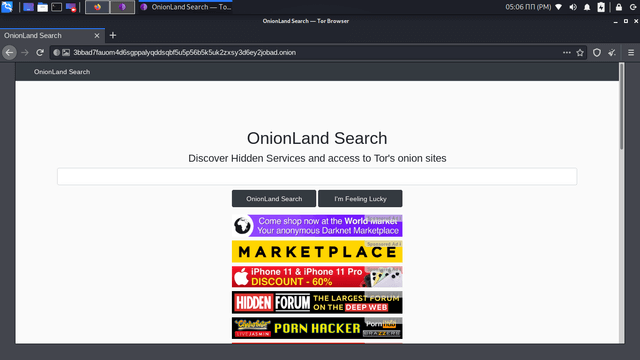Click the log out panel icon

633,7
